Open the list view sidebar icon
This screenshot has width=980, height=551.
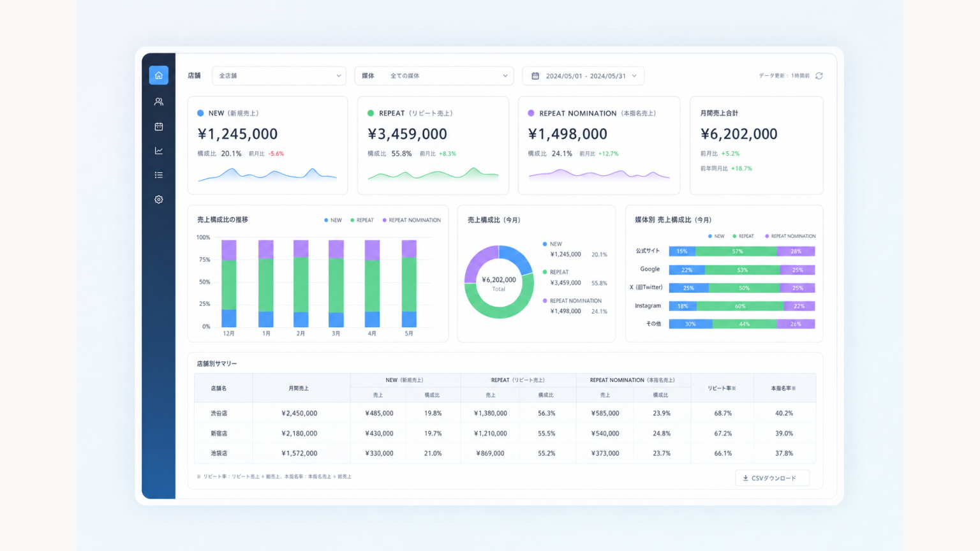159,175
